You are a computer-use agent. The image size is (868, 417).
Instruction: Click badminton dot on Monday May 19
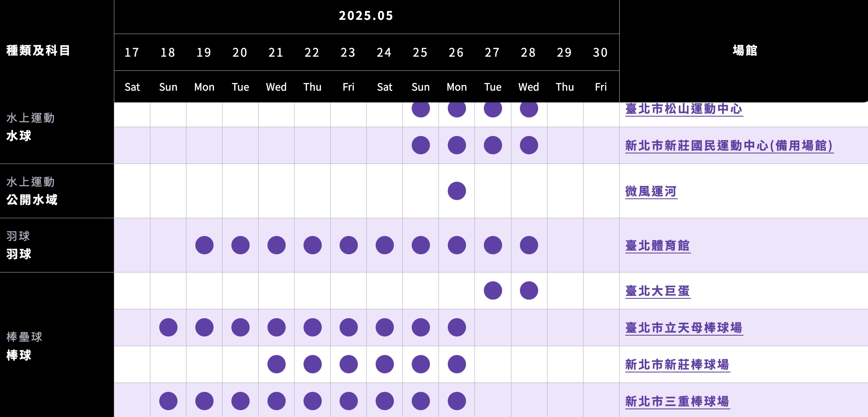(204, 245)
